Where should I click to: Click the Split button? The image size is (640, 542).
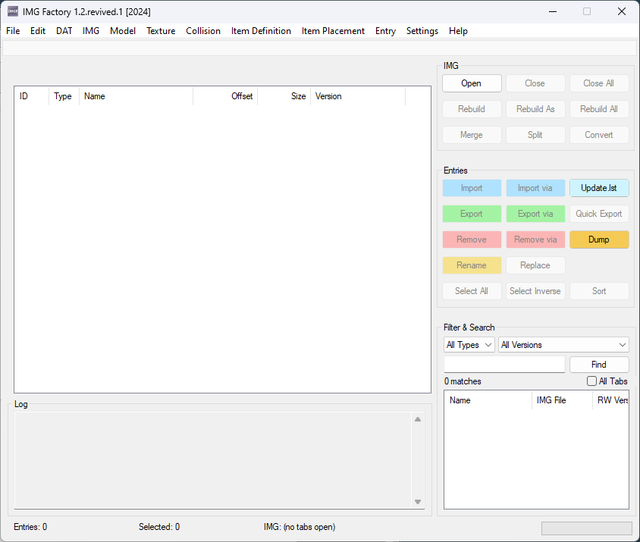(x=535, y=135)
